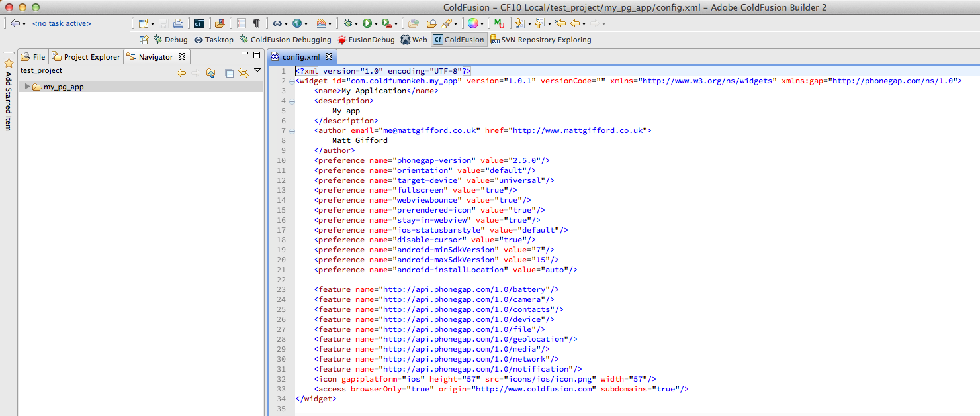Screen dimensions: 980x416
Task: Open the Run launch dropdown arrow
Action: pos(375,24)
